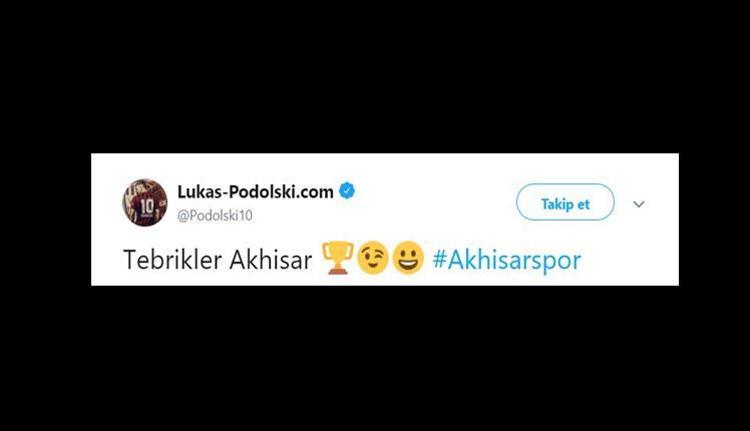750x431 pixels.
Task: Click black background below the tweet card
Action: pyautogui.click(x=375, y=359)
